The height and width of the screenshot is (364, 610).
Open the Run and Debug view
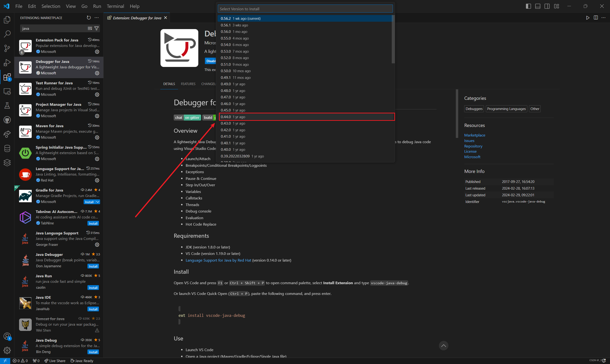click(7, 63)
